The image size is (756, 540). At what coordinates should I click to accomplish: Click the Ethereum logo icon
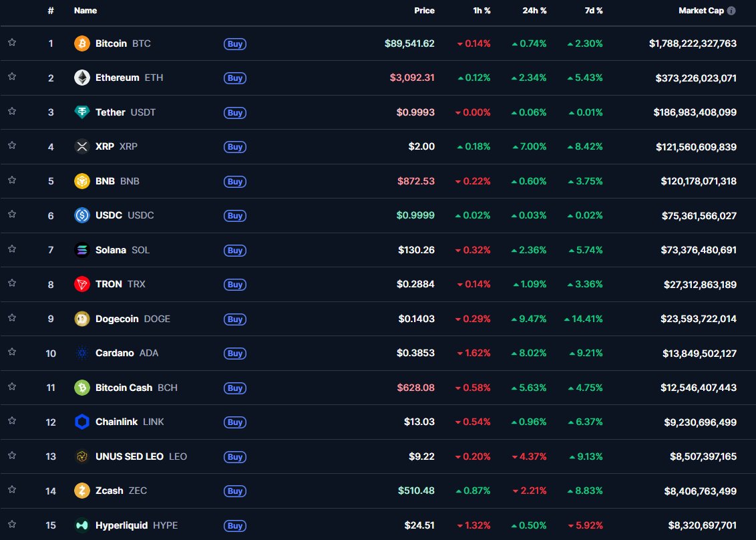pyautogui.click(x=82, y=78)
